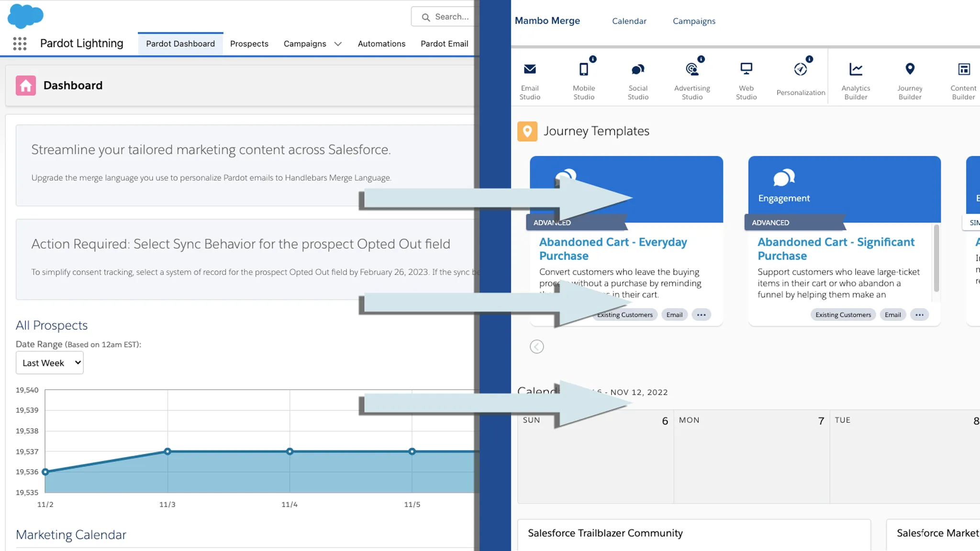Select Monday 7 calendar cell
This screenshot has height=551, width=980.
tap(752, 457)
